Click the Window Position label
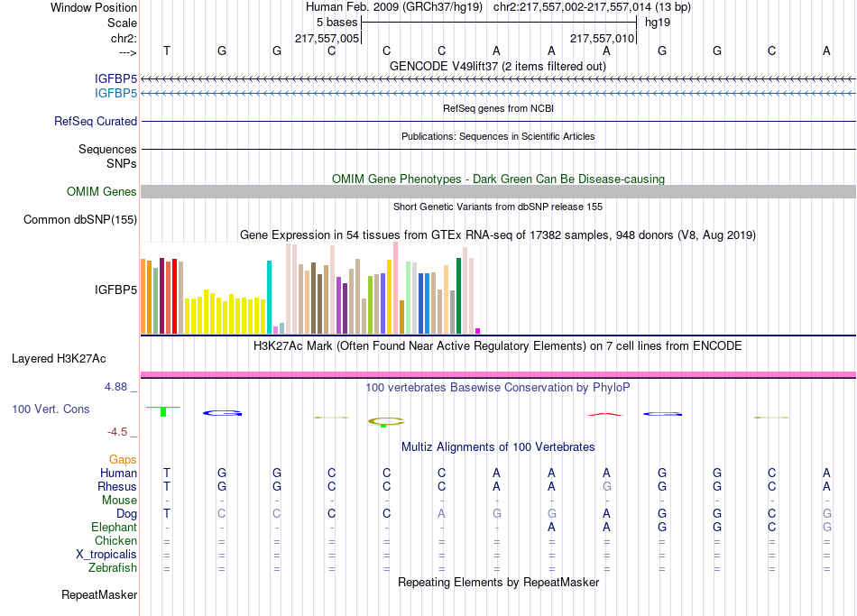Viewport: 857px width, 616px height. [94, 7]
